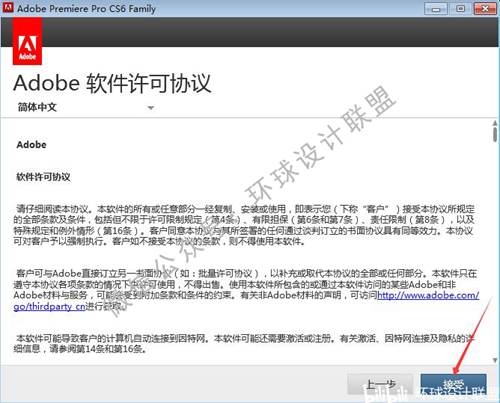Viewport: 500px width, 403px height.
Task: Click the paragraph starting '客户可与Adobe直接订立'
Action: point(246,290)
